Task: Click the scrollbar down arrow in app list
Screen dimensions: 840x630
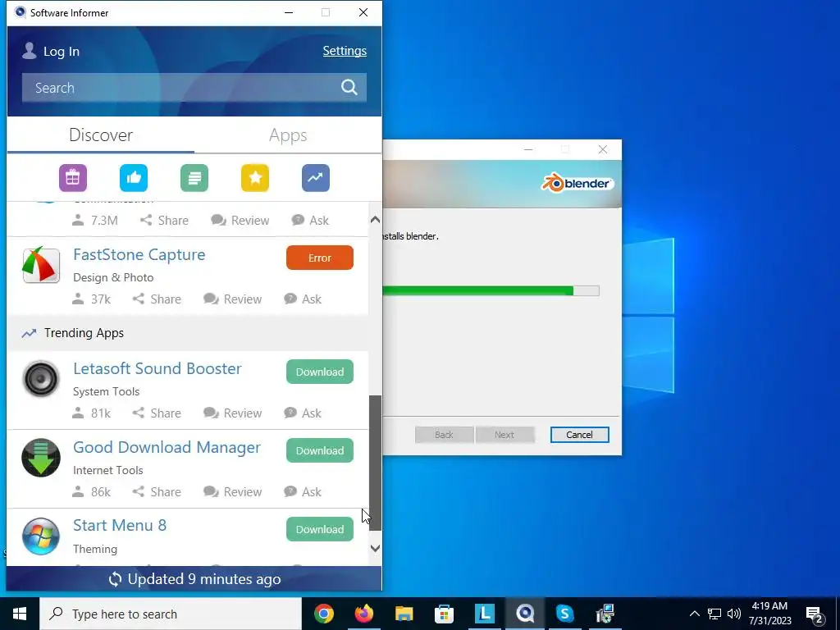Action: pyautogui.click(x=375, y=549)
